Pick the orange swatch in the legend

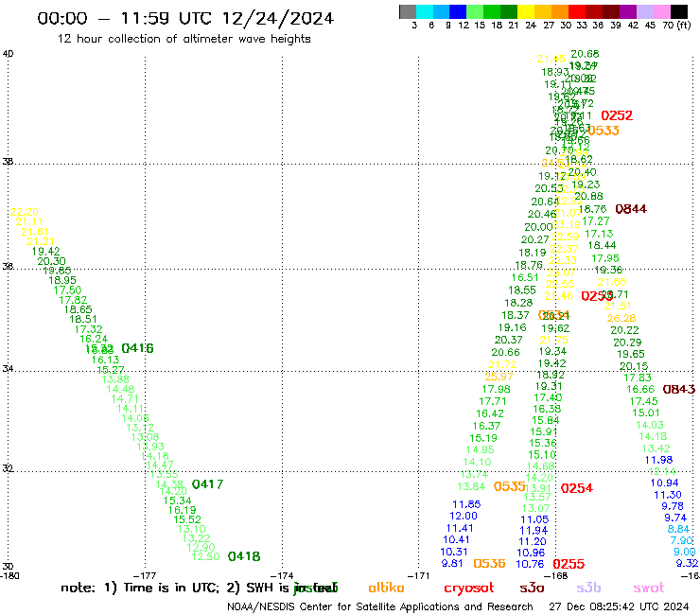coord(560,11)
